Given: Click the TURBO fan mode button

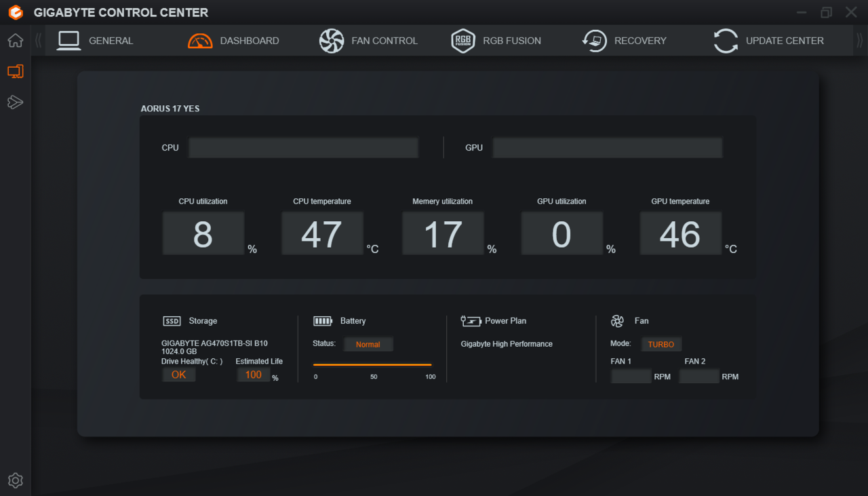Looking at the screenshot, I should click(660, 345).
